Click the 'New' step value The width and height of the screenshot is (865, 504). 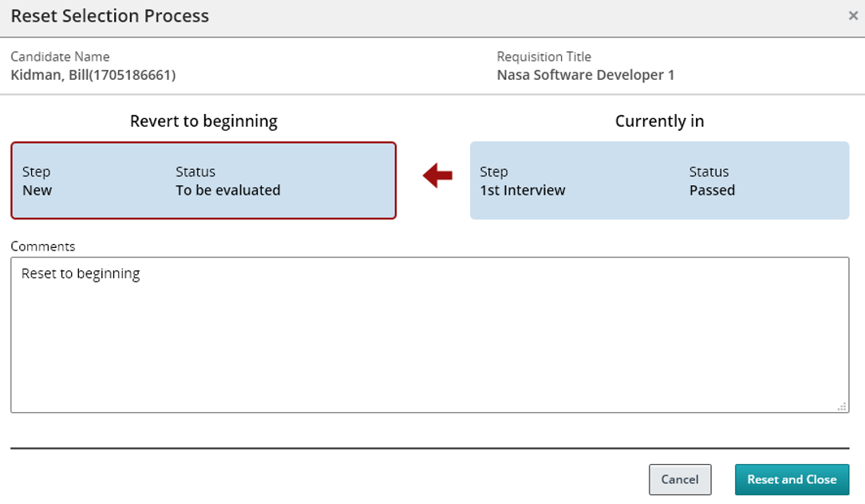click(x=38, y=190)
